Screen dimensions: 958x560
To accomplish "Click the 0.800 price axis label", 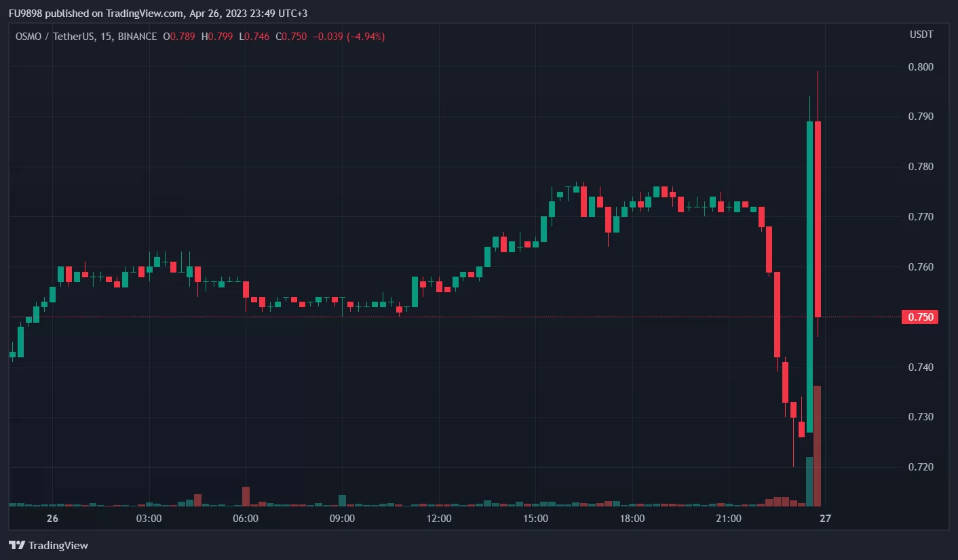I will coord(920,67).
